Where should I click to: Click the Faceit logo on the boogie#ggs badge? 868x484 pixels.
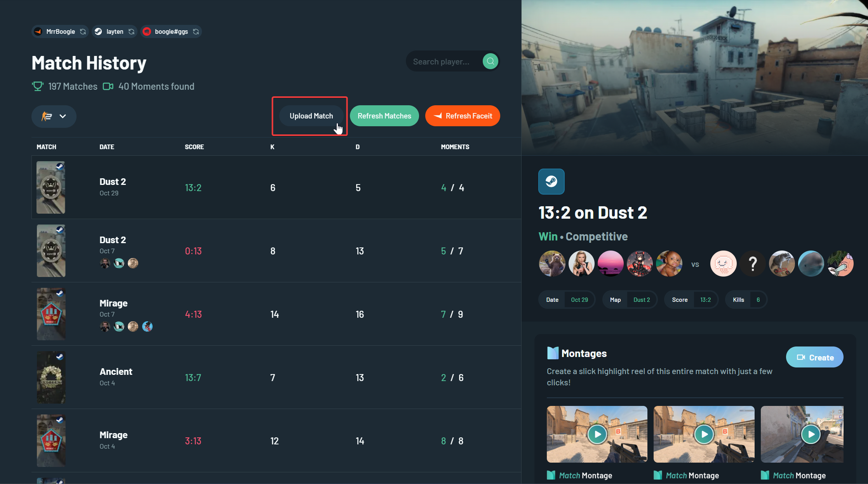(147, 31)
